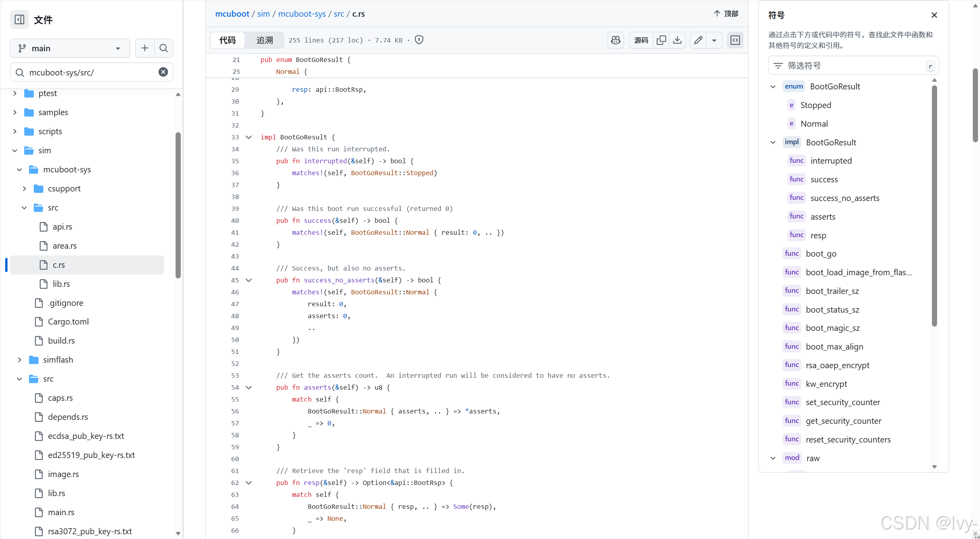Image resolution: width=980 pixels, height=539 pixels.
Task: Collapse the file tree side panel icon
Action: pos(19,19)
